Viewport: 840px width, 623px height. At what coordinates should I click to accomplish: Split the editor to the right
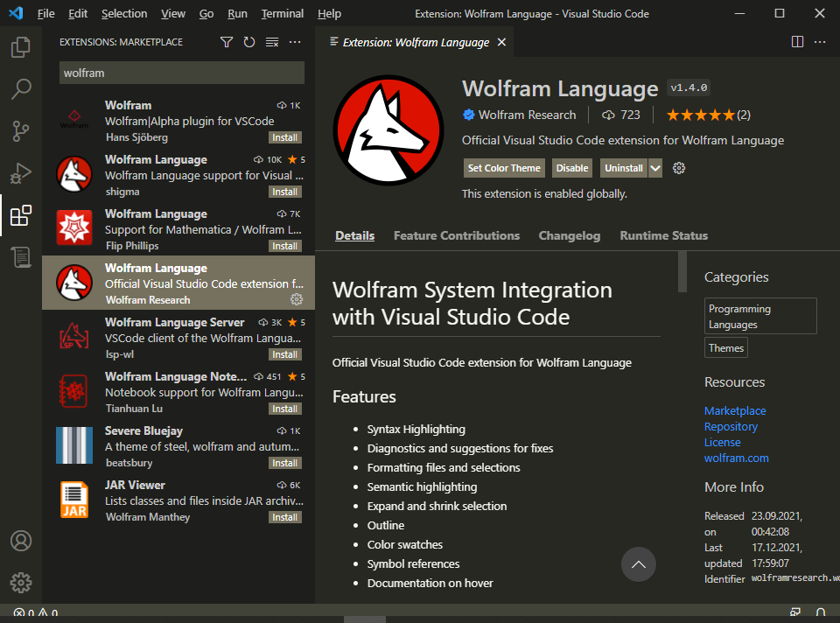797,42
